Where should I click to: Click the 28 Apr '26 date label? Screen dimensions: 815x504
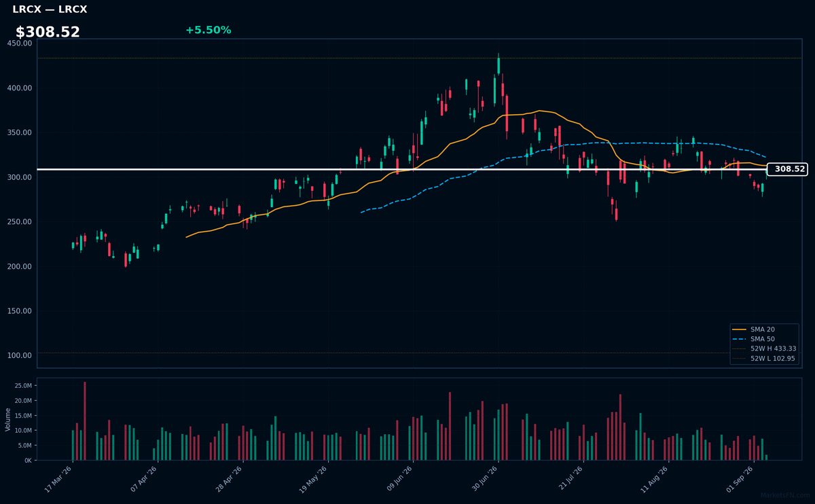229,480
